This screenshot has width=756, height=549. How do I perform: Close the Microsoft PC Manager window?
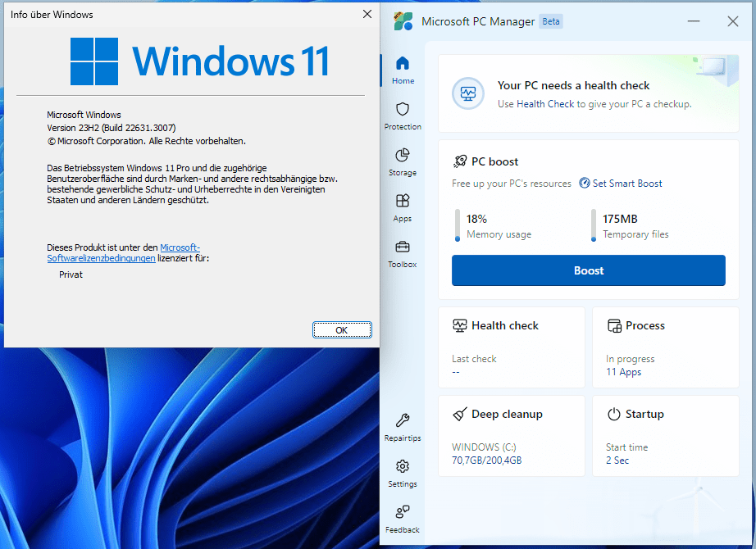(733, 21)
